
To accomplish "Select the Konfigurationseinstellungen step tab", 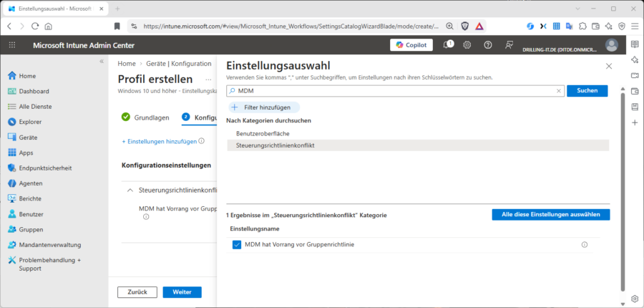I will [x=199, y=117].
